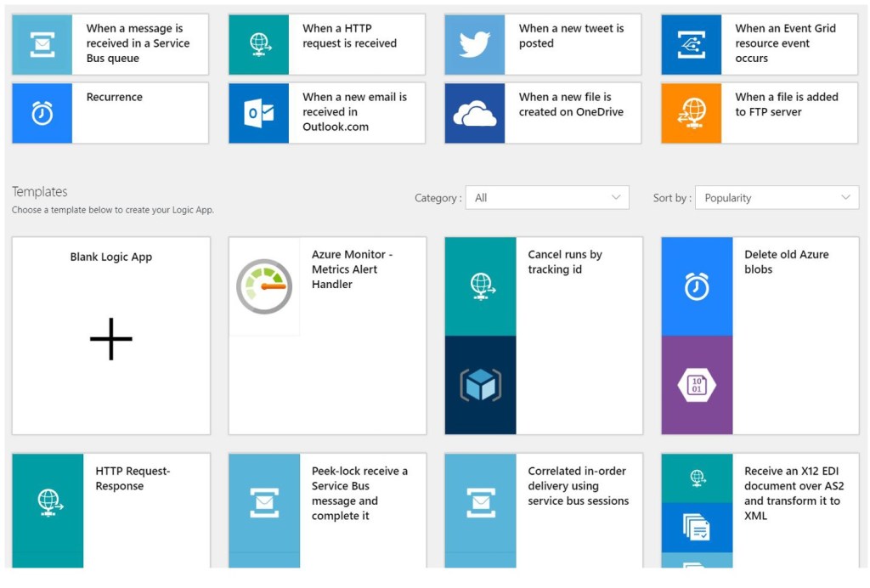
Task: Click the OneDrive cloud icon
Action: coord(475,113)
